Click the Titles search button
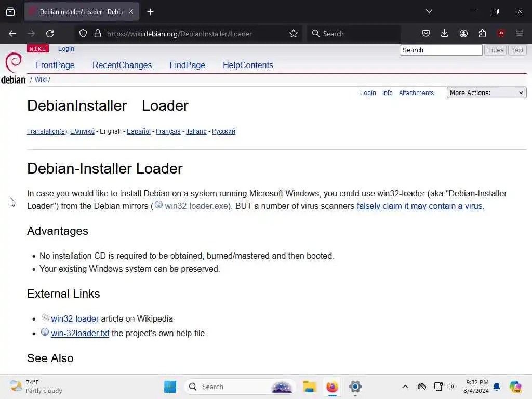532x399 pixels. [x=495, y=50]
